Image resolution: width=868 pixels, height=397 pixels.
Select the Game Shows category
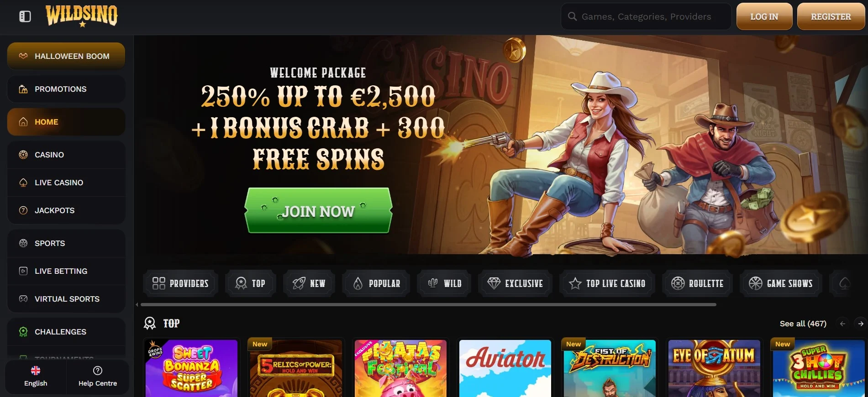pyautogui.click(x=781, y=283)
